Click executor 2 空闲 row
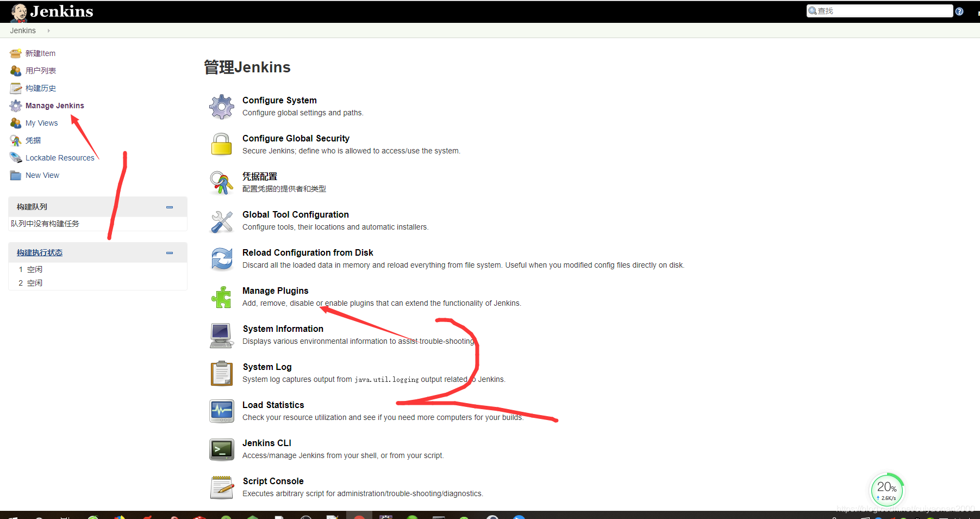The image size is (980, 519). [x=98, y=283]
